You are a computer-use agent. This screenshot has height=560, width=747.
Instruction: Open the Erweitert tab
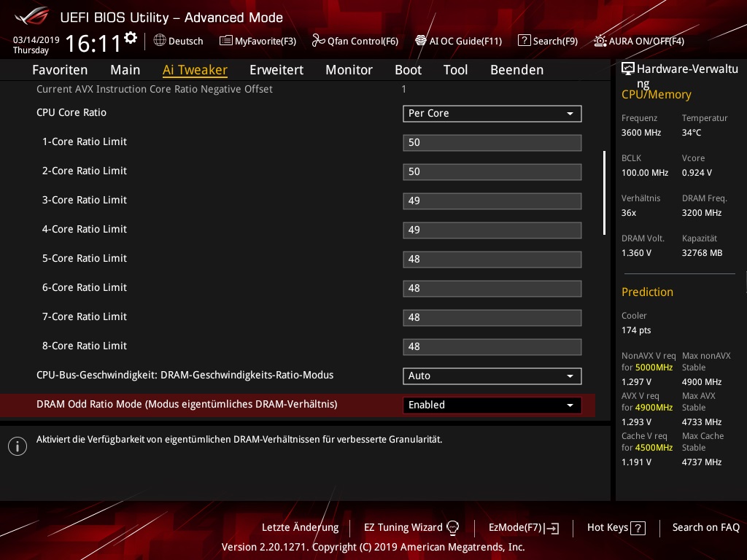click(x=276, y=70)
